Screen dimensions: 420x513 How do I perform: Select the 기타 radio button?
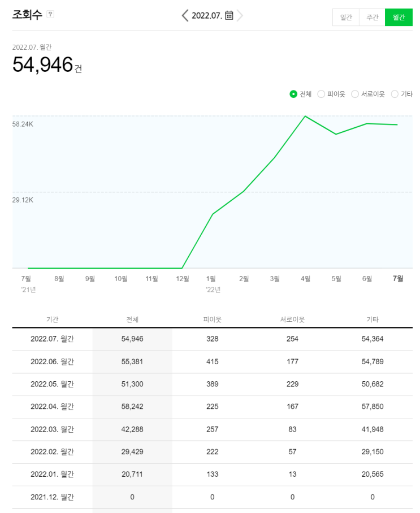click(x=395, y=94)
